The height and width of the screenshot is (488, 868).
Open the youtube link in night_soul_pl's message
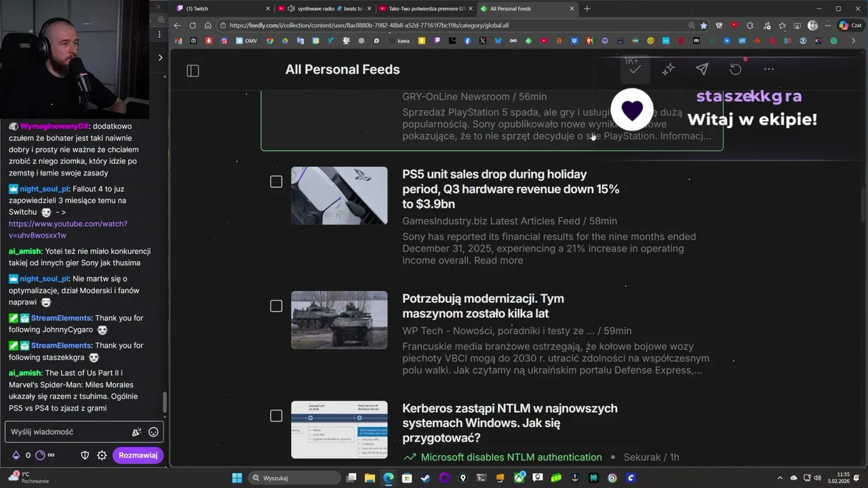click(68, 229)
